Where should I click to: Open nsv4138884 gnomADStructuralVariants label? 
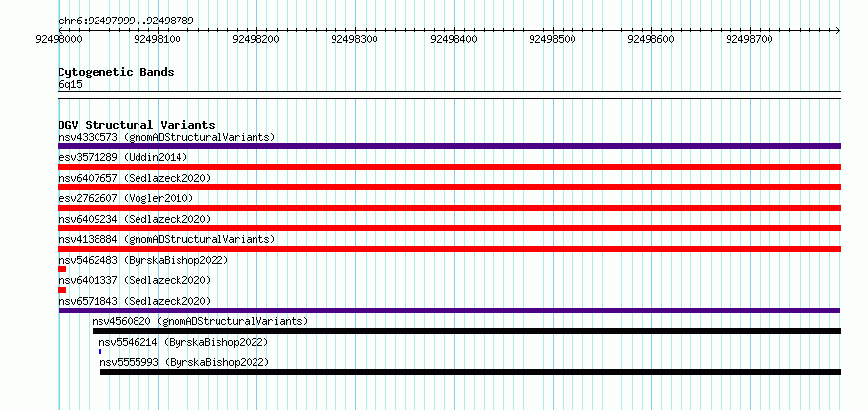tap(167, 239)
